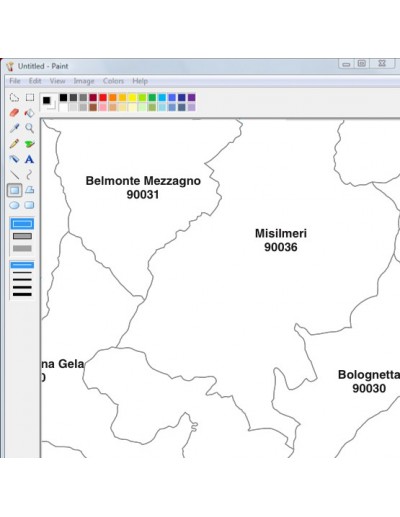Select the thinnest line width option

(22, 265)
